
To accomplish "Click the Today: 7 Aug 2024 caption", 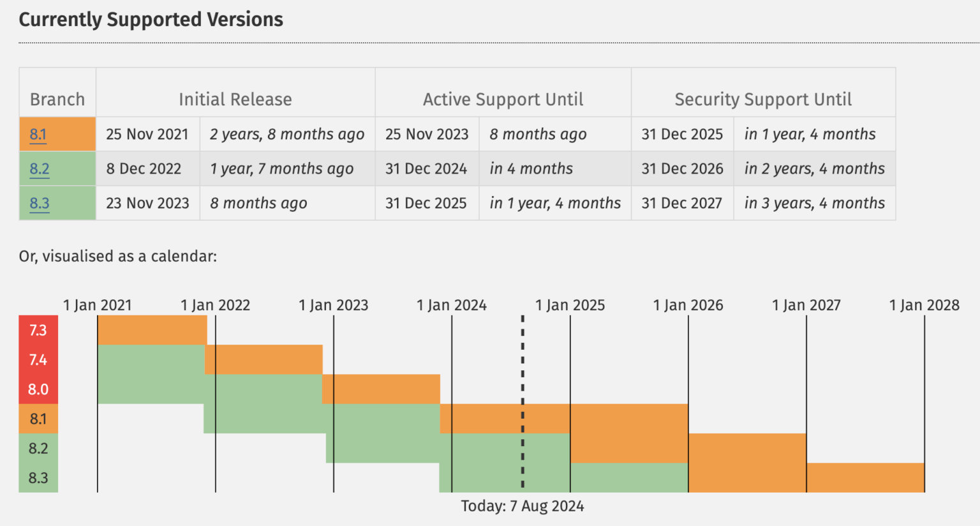I will pyautogui.click(x=522, y=506).
